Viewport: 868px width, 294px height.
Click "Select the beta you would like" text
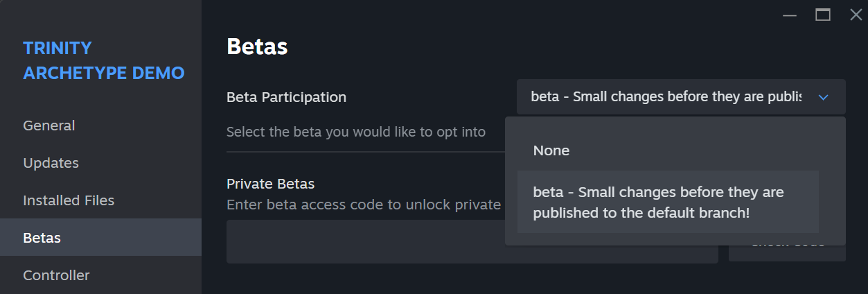[355, 132]
